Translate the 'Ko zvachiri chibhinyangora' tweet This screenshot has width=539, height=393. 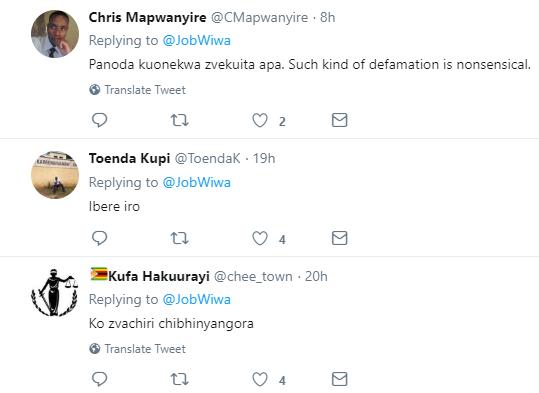coord(138,349)
